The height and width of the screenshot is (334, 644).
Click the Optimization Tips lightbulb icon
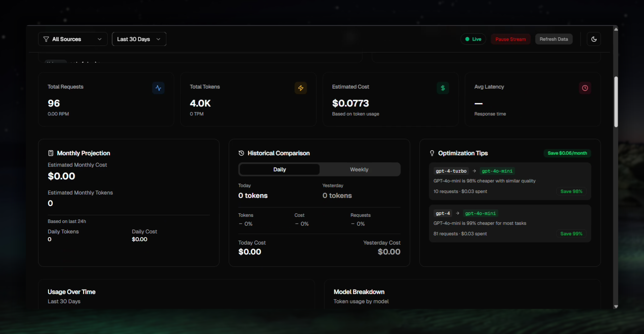click(432, 153)
